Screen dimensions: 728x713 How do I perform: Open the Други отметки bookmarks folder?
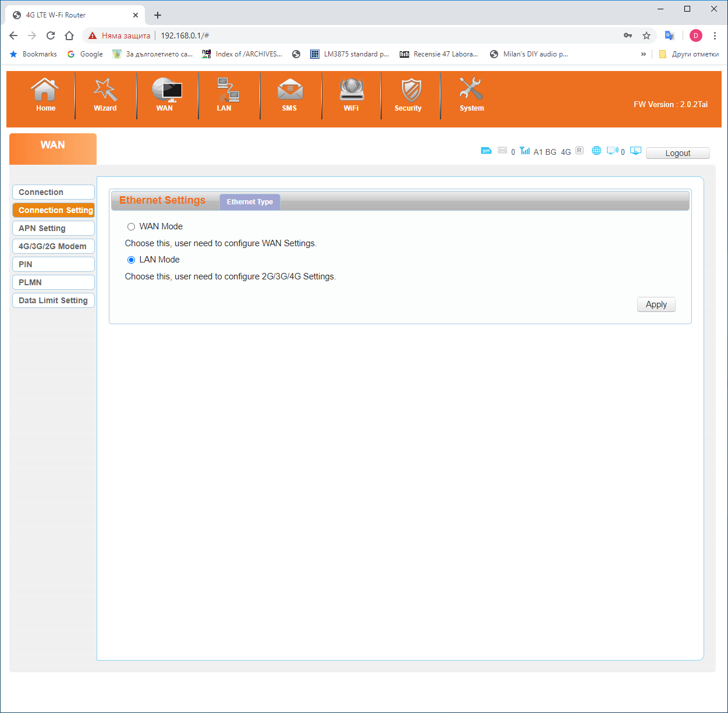coord(688,54)
